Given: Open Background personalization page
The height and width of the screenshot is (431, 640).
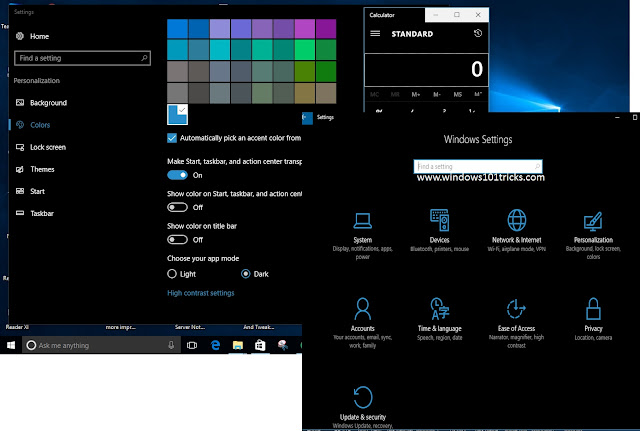Looking at the screenshot, I should point(41,103).
